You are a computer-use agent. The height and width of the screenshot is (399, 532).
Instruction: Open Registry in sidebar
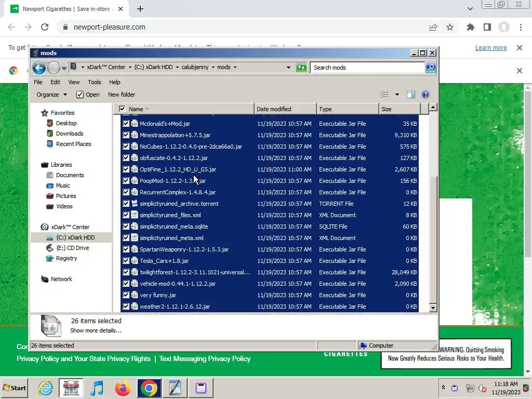[66, 258]
